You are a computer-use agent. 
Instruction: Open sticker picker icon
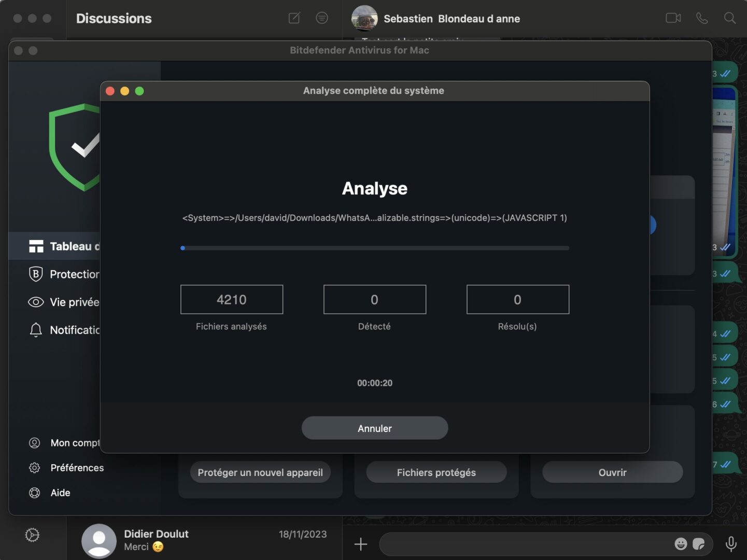pyautogui.click(x=699, y=544)
